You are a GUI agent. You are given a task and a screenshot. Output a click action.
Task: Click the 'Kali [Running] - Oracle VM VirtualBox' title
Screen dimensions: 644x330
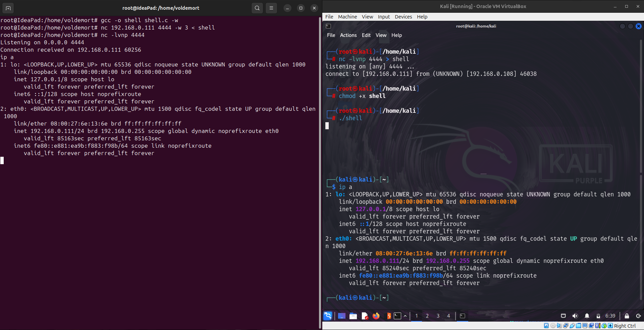coord(483,6)
